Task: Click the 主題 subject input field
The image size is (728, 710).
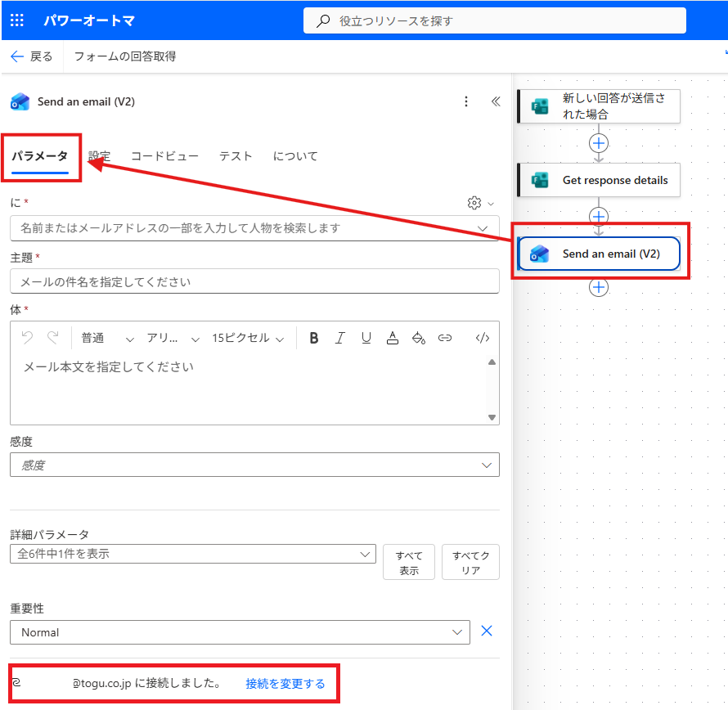Action: [254, 281]
